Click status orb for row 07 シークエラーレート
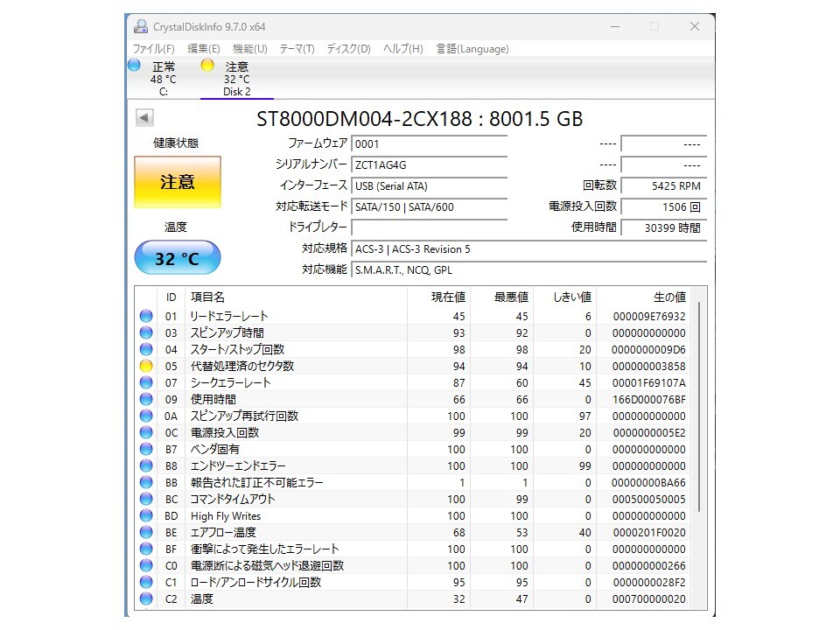Image resolution: width=840 pixels, height=630 pixels. [146, 382]
